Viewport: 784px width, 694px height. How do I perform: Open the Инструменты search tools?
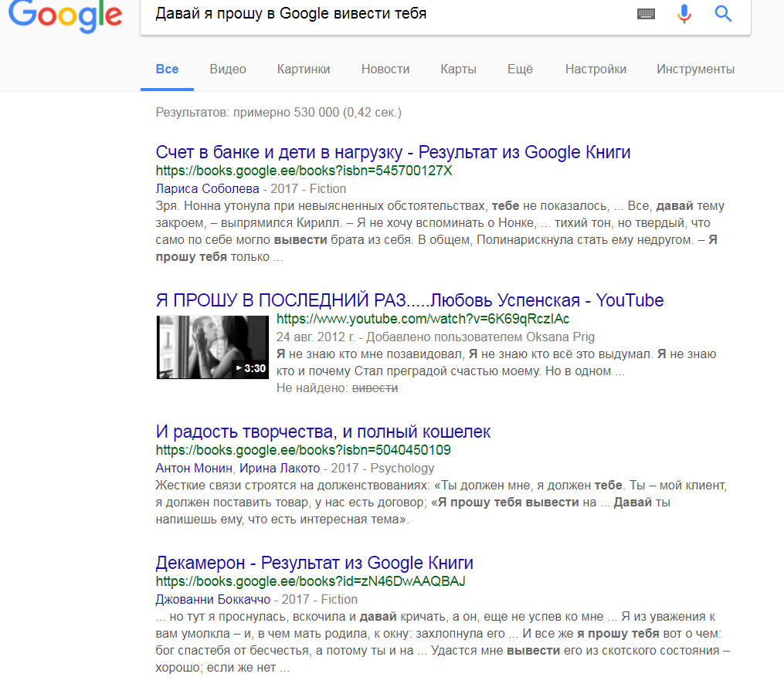[695, 69]
